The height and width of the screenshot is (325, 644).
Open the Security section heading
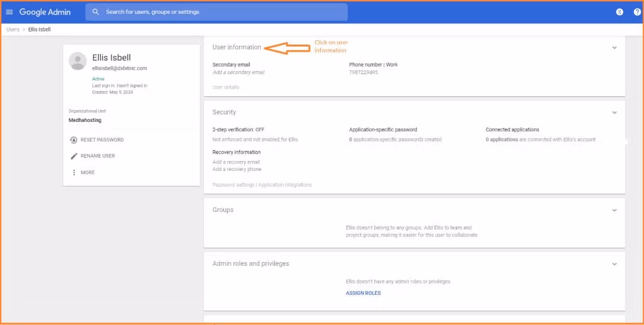point(225,113)
